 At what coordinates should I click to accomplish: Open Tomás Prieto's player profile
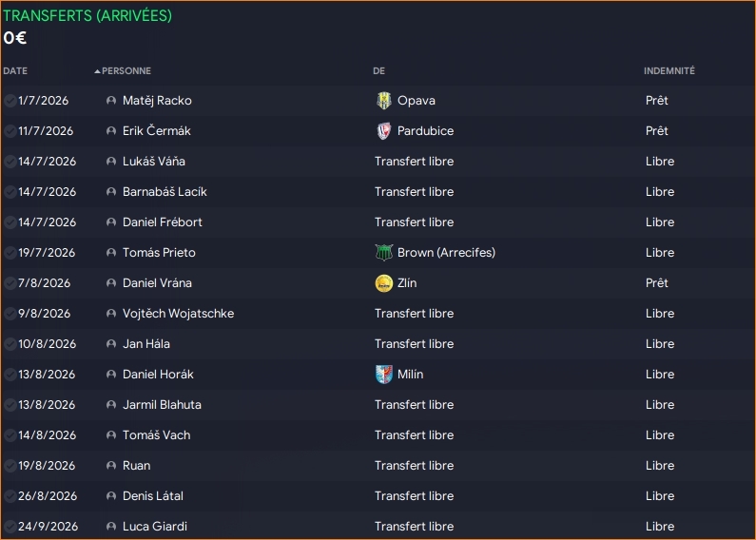[159, 253]
